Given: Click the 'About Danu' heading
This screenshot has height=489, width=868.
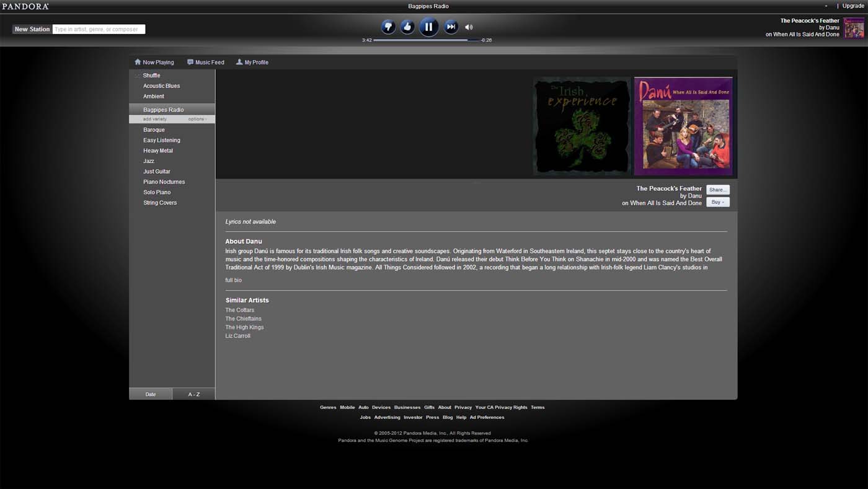Looking at the screenshot, I should [244, 242].
